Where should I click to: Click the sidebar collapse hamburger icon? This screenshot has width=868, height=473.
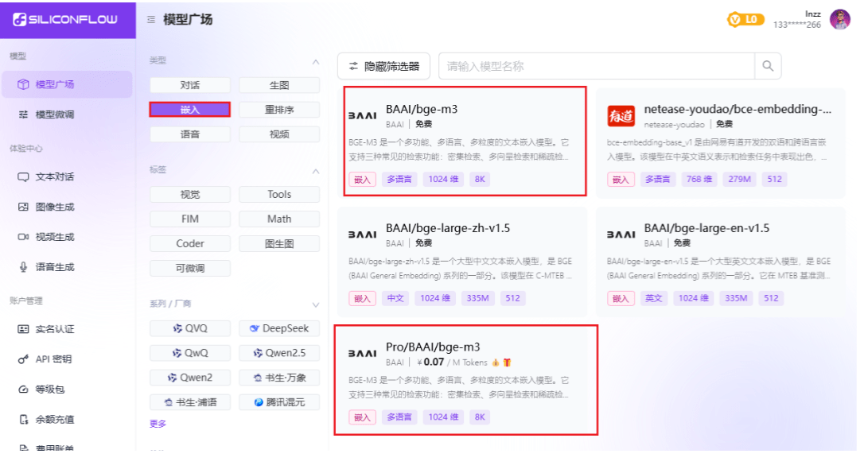(x=151, y=20)
